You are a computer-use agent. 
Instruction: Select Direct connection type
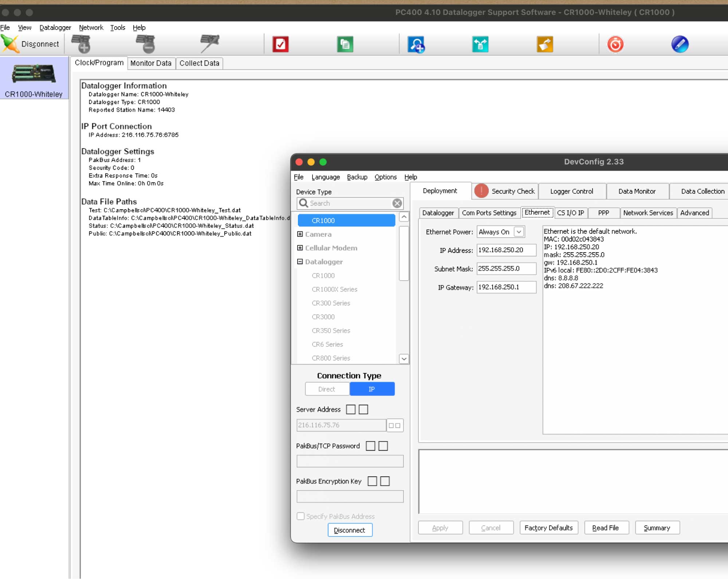point(327,389)
